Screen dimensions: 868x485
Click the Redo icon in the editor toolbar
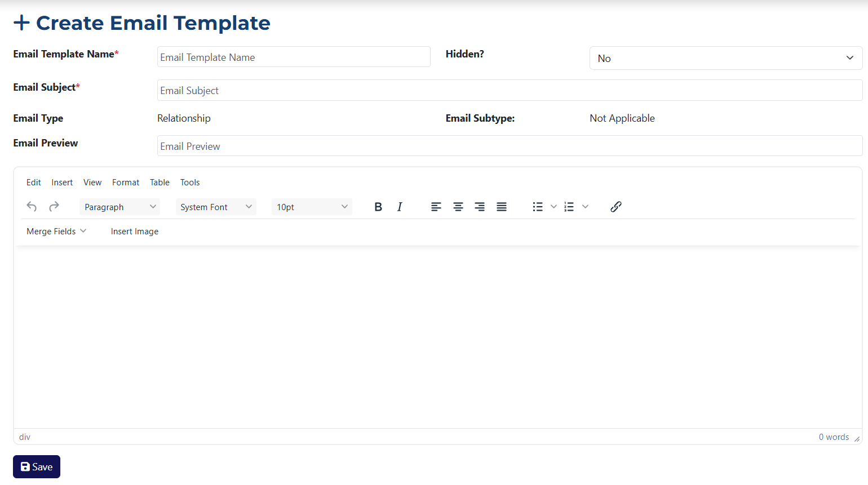(54, 207)
